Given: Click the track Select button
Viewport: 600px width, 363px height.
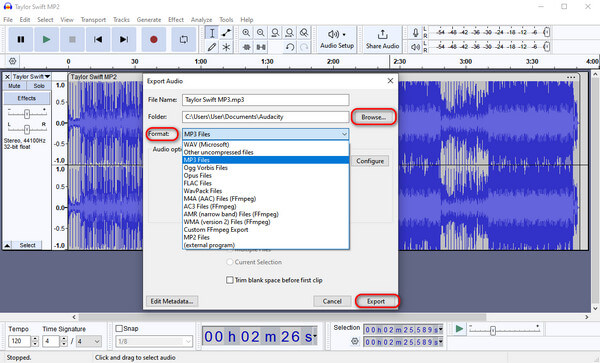Looking at the screenshot, I should [28, 245].
